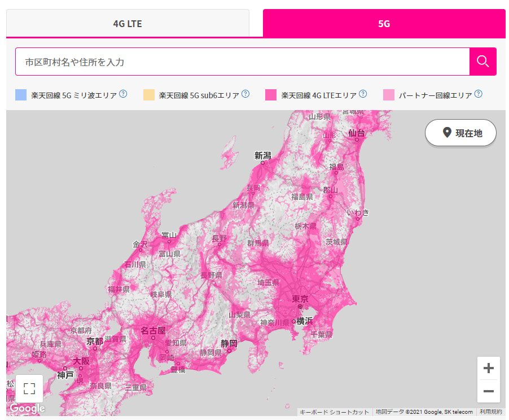The height and width of the screenshot is (420, 509).
Task: Click the 新潟 city label on the map
Action: coord(262,156)
